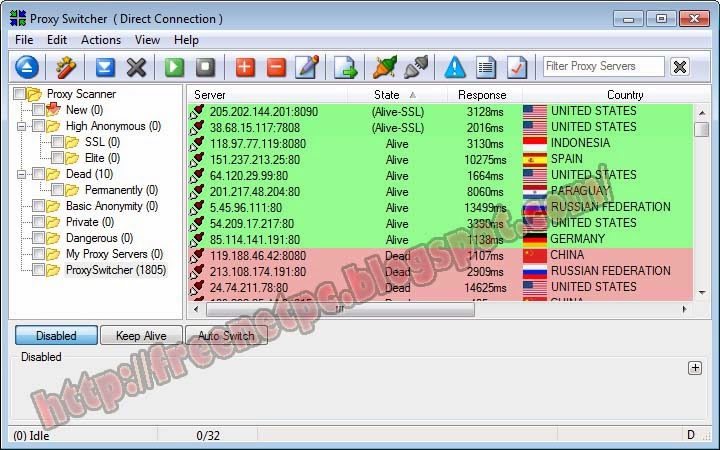
Task: Select the Keep Alive mode button
Action: (141, 335)
